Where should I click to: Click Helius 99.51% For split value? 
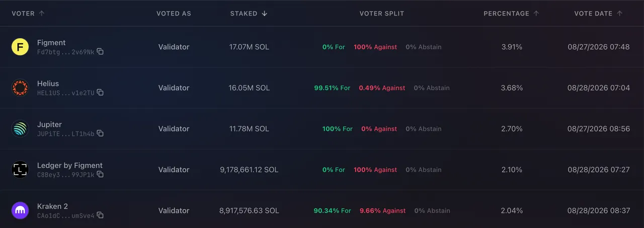pos(332,88)
